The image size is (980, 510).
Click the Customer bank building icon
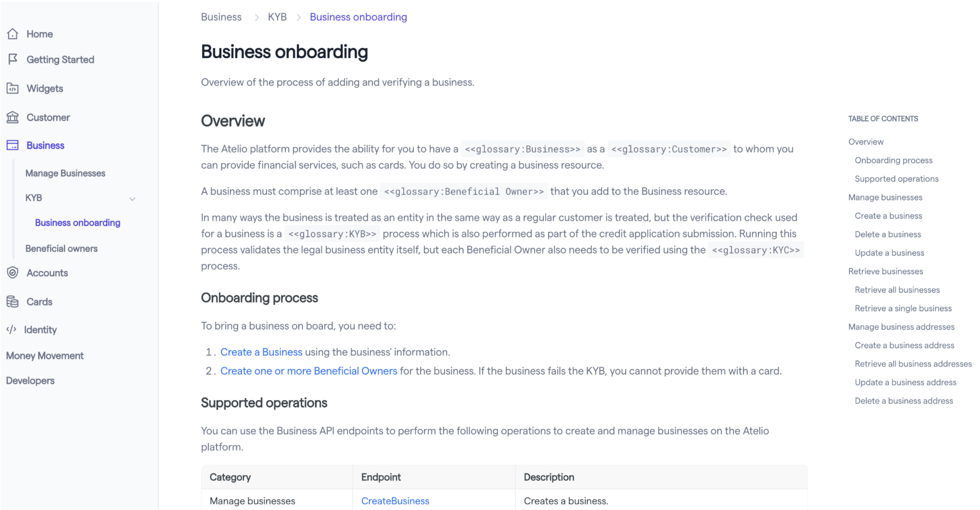click(13, 117)
